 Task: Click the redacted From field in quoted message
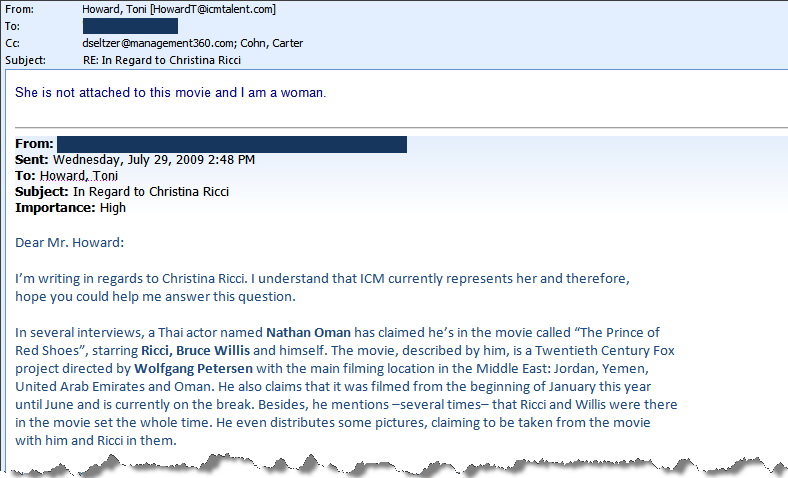[232, 144]
